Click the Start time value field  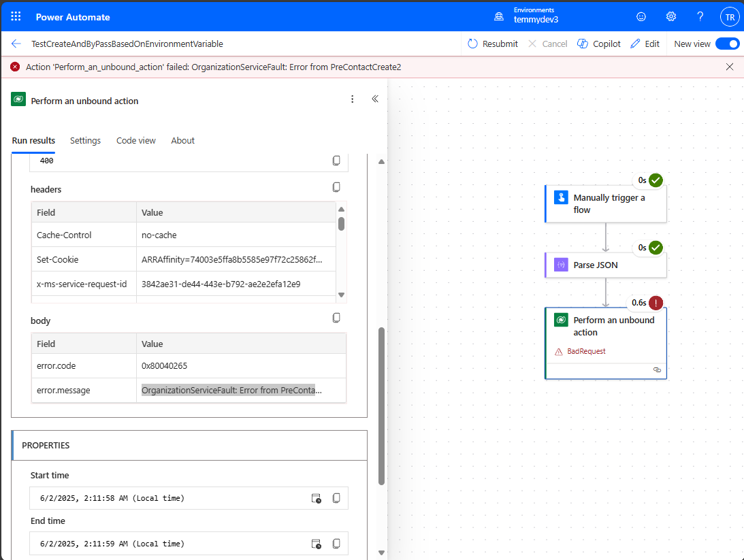pos(189,498)
